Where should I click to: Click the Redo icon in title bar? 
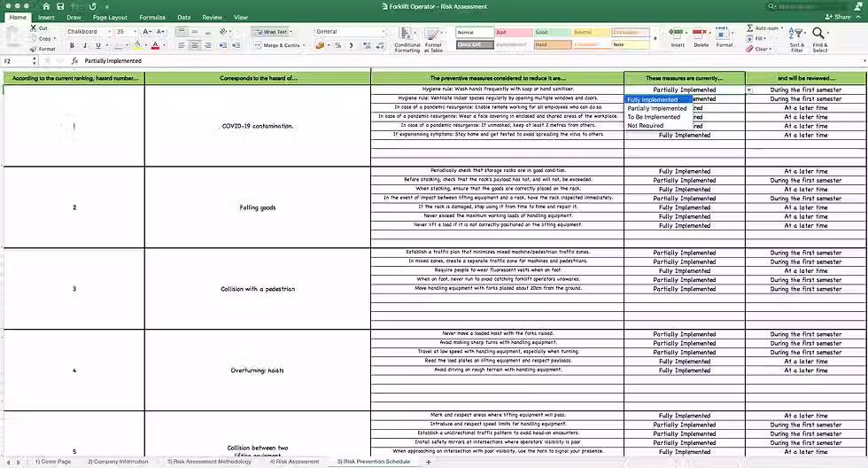pyautogui.click(x=92, y=6)
